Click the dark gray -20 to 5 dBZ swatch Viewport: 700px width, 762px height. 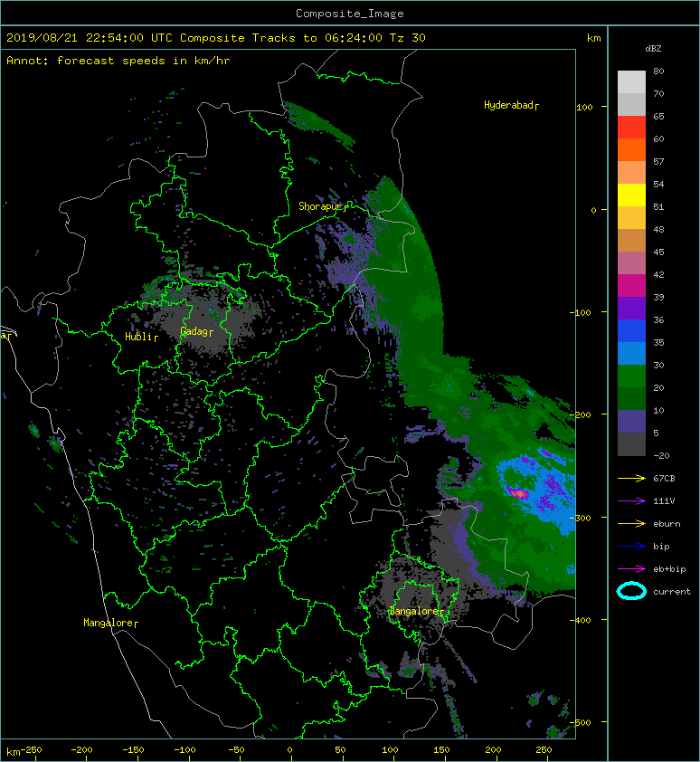(631, 443)
